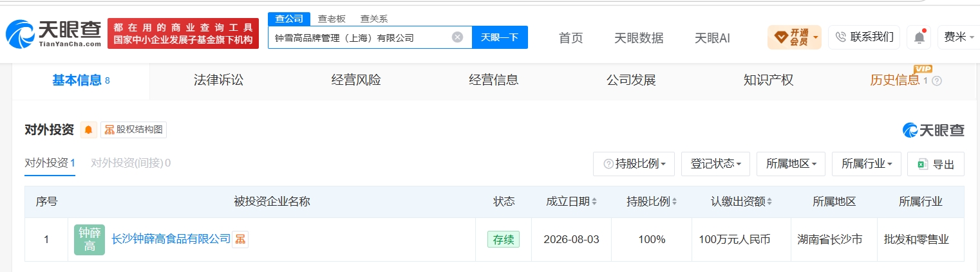
Task: Click the 序号 column header
Action: pyautogui.click(x=46, y=202)
